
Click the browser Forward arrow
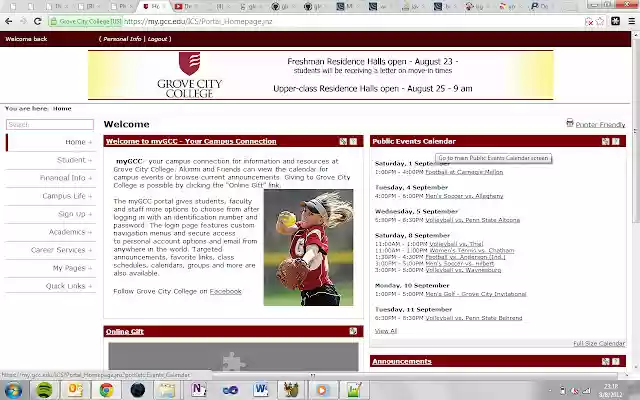tap(23, 21)
